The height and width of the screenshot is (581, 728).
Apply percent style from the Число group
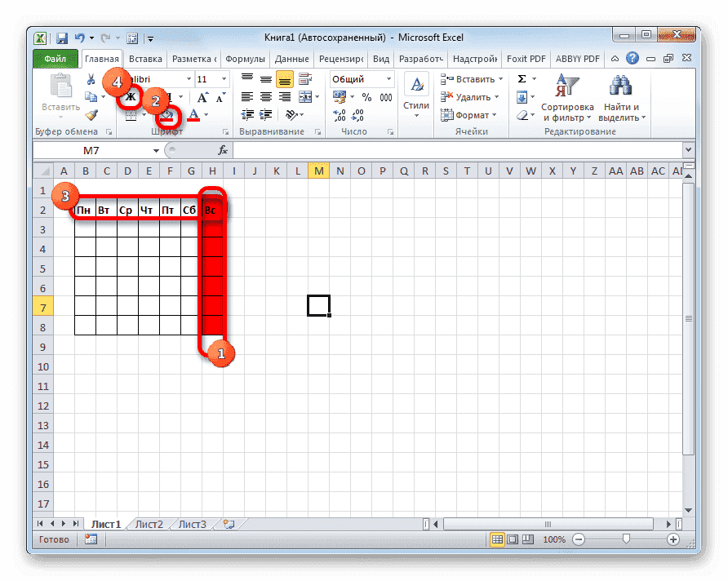(x=368, y=95)
